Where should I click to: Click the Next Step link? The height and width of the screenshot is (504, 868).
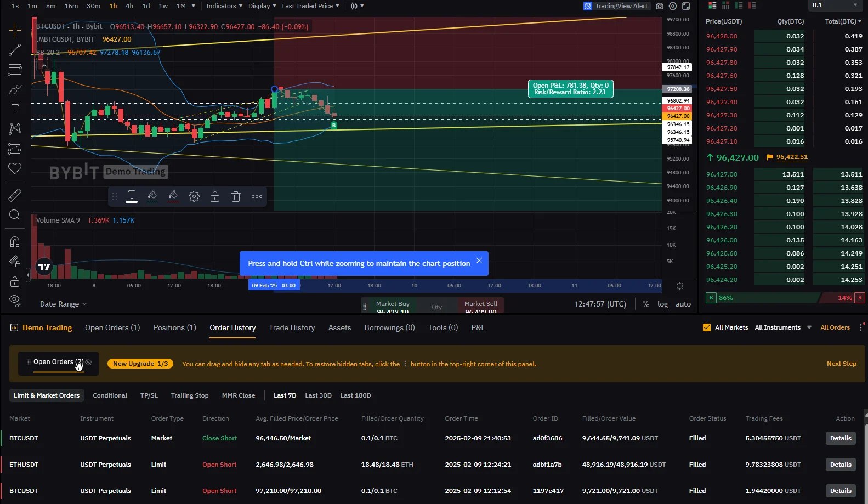tap(842, 364)
